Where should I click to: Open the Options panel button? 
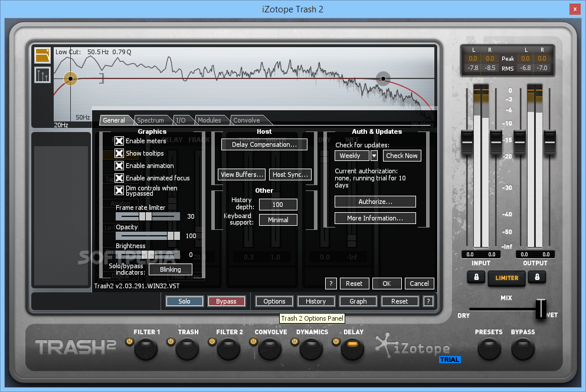(x=274, y=301)
